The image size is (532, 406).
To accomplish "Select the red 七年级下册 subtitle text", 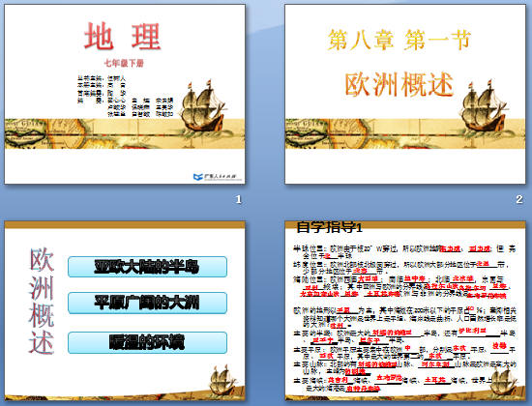I will pyautogui.click(x=124, y=63).
